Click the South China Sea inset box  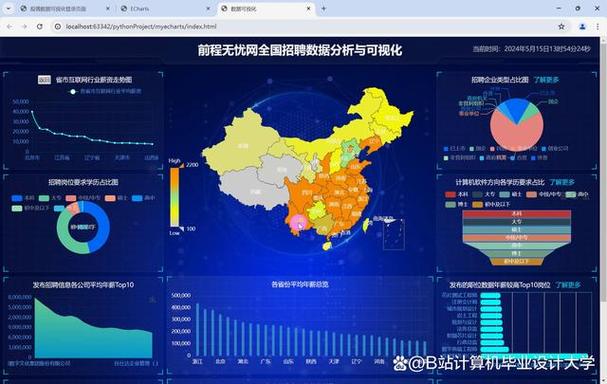click(x=394, y=235)
